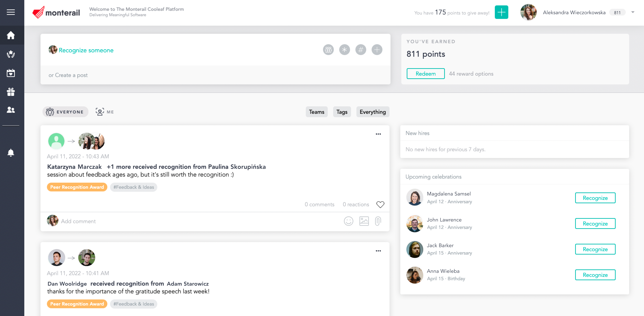The height and width of the screenshot is (316, 644).
Task: Open the 0 comments link
Action: pos(319,204)
